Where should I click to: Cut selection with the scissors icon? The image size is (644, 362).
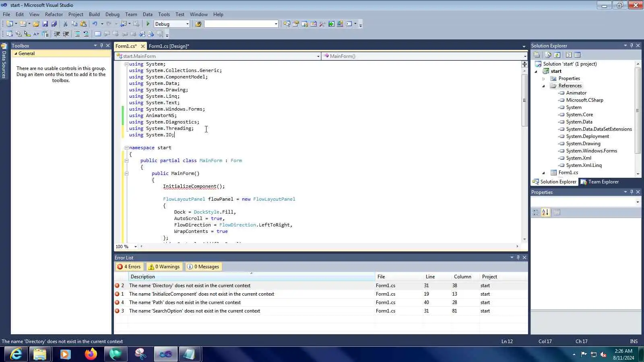tap(66, 24)
